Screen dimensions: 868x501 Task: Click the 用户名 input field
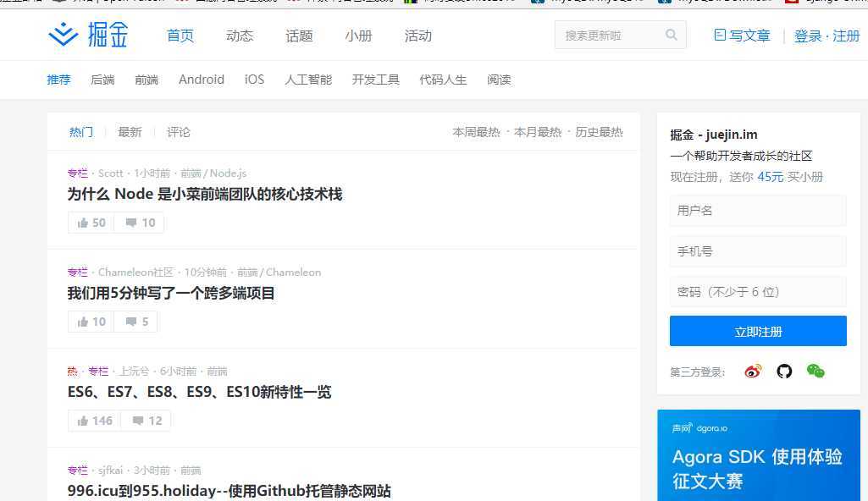(x=758, y=211)
